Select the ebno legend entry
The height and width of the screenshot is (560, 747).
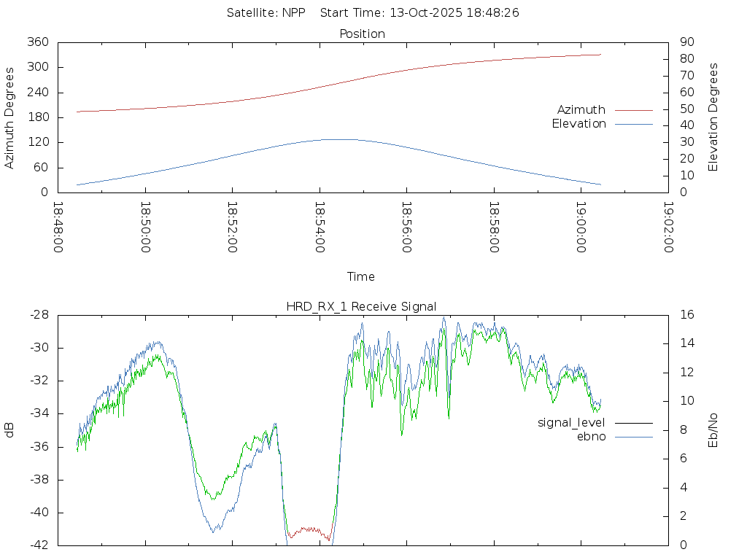click(591, 437)
